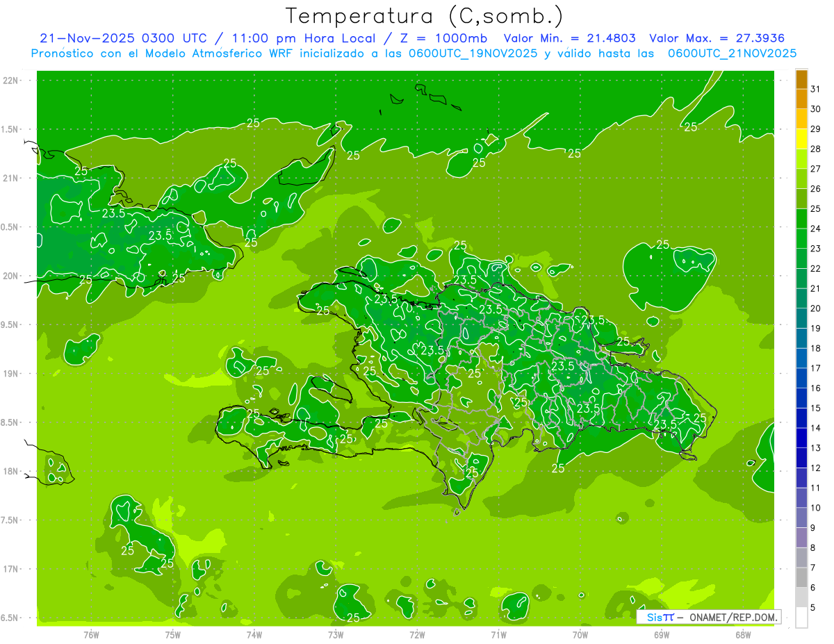Click the colorbar scale label '28'

tap(816, 149)
